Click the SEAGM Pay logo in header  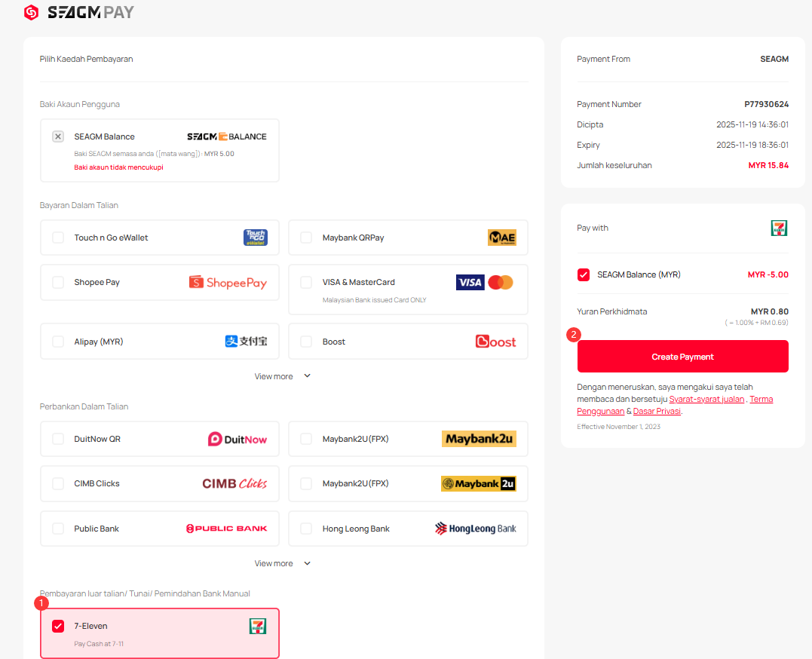click(x=79, y=13)
